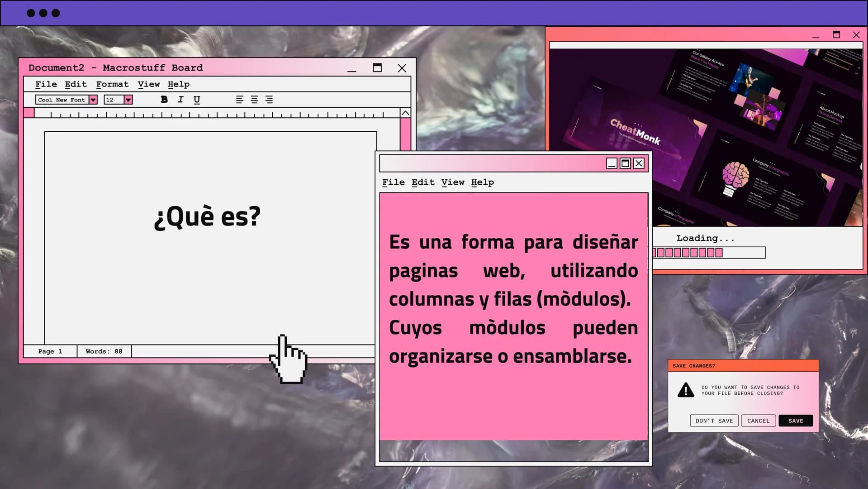Click the black Save button
This screenshot has height=489, width=868.
[x=796, y=421]
